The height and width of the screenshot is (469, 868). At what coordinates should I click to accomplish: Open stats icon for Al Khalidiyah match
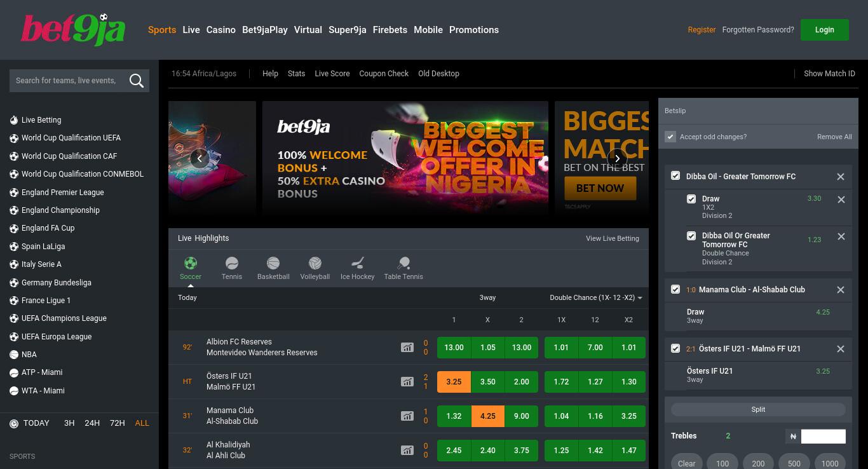[x=407, y=450]
